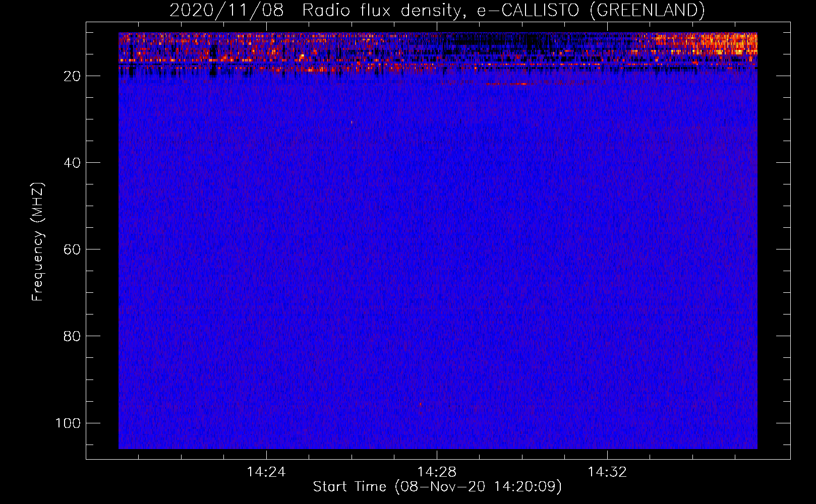The height and width of the screenshot is (504, 816).
Task: Click the 14:32 time axis label
Action: pyautogui.click(x=607, y=472)
